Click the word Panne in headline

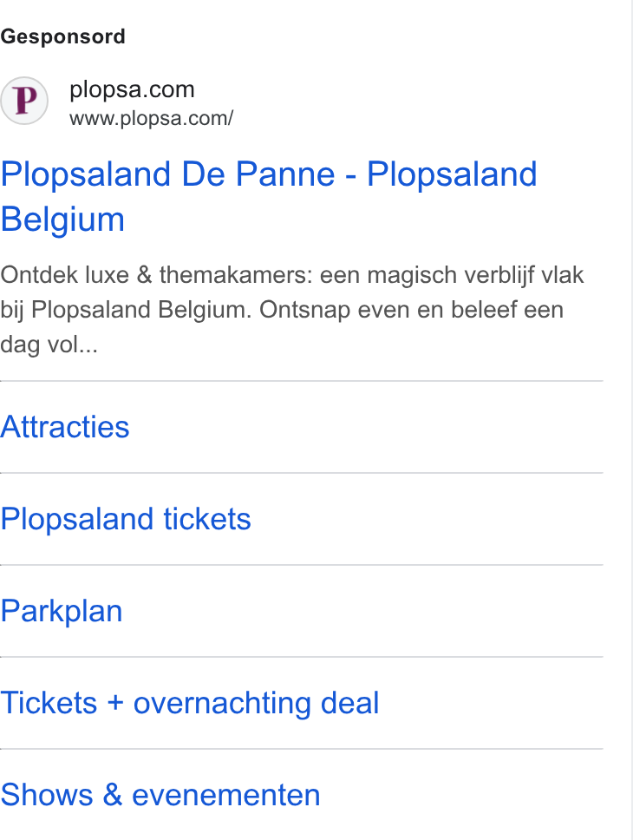(x=285, y=174)
